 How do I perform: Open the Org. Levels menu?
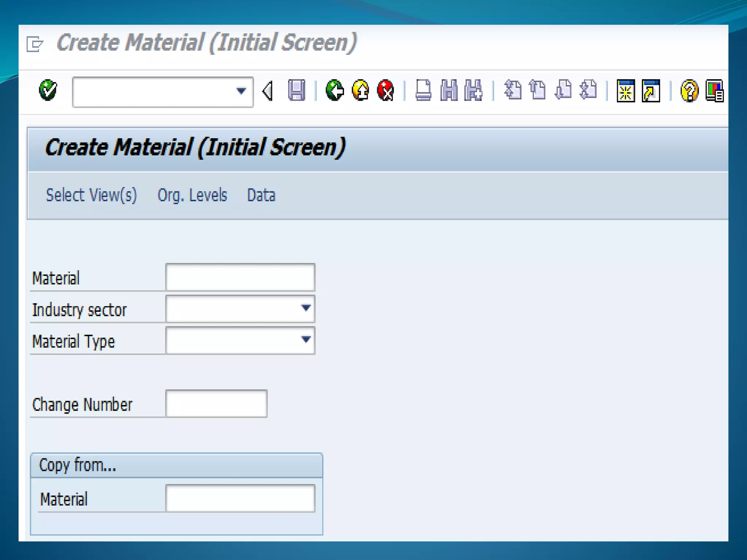[192, 195]
